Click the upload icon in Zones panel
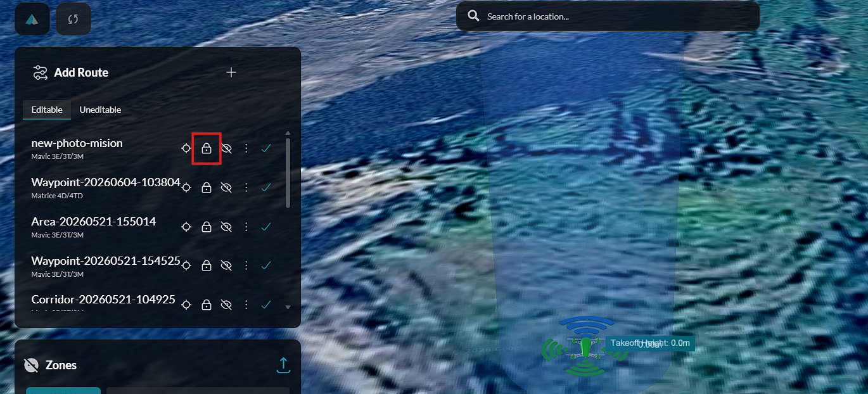Screen dimensions: 868x394 283,365
